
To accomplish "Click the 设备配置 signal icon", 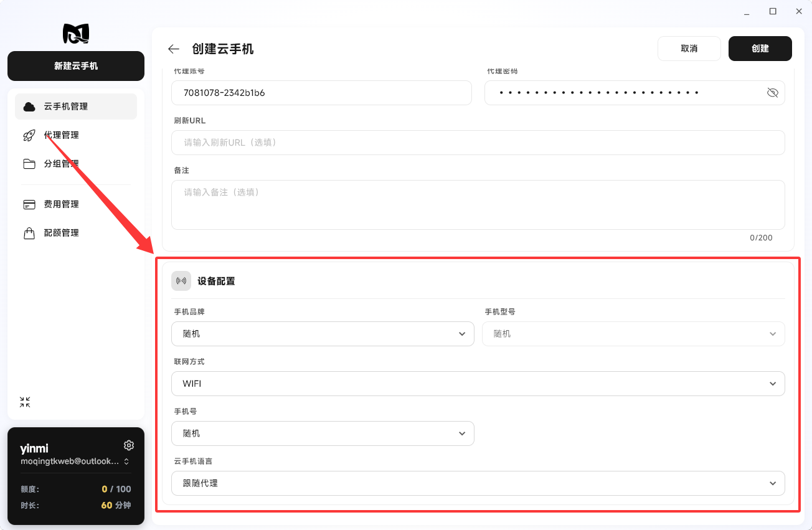I will (181, 281).
